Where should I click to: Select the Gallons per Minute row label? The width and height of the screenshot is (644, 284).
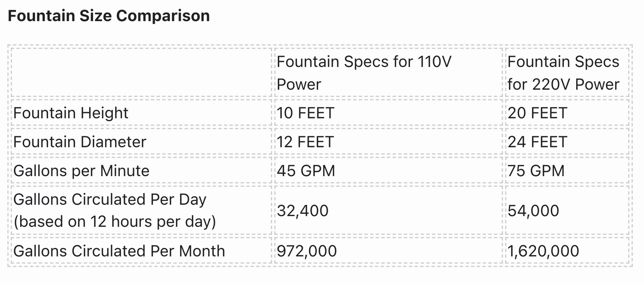coord(82,171)
